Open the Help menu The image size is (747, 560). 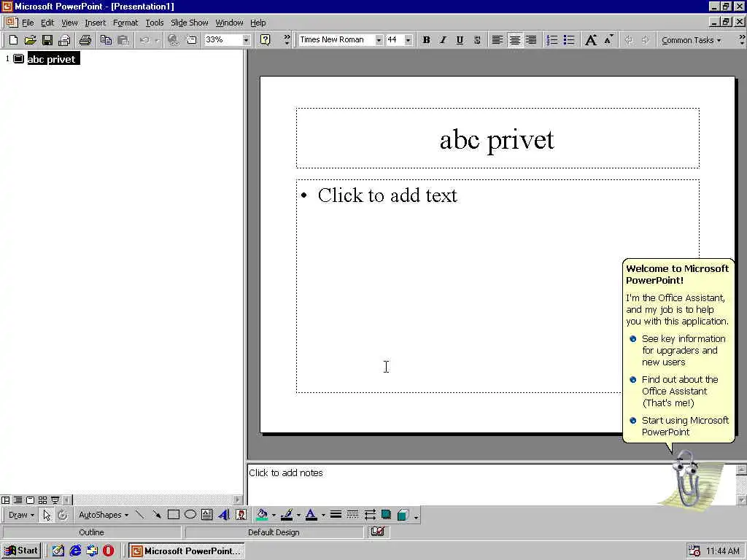point(258,23)
